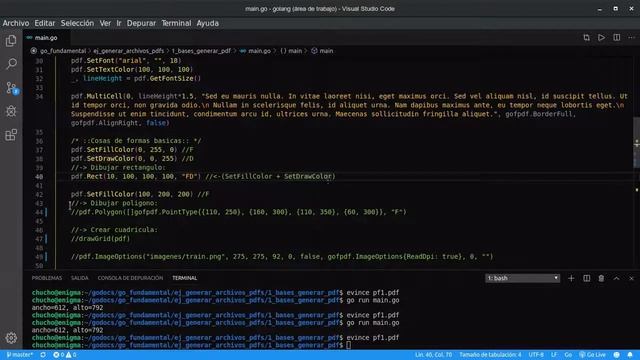Viewport: 640px width, 360px height.
Task: Click main.go in the breadcrumb
Action: pyautogui.click(x=260, y=51)
